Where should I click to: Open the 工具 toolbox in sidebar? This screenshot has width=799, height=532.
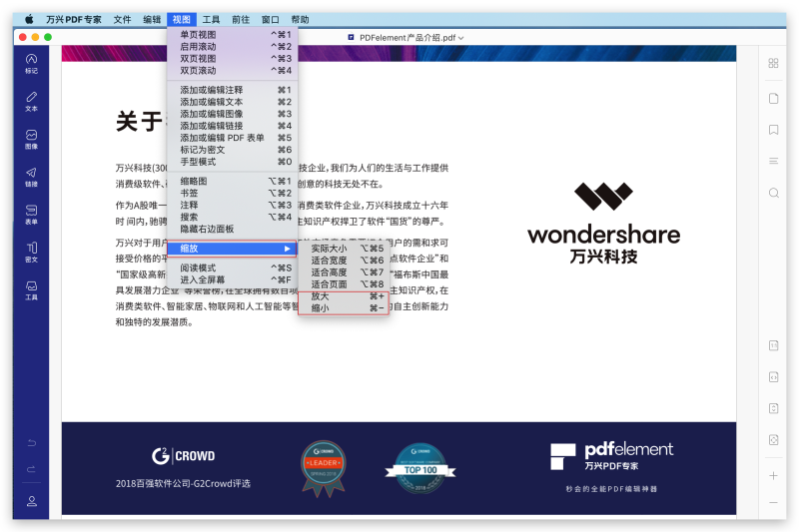click(31, 289)
